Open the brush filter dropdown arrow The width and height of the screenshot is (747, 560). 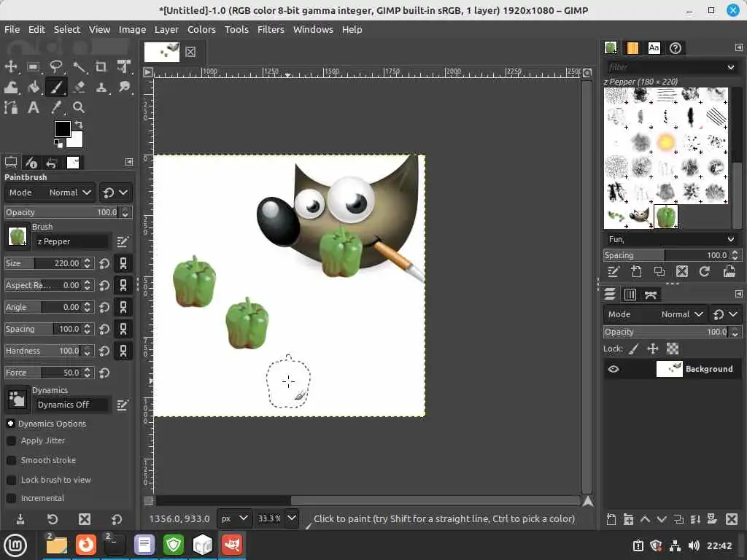click(x=730, y=67)
